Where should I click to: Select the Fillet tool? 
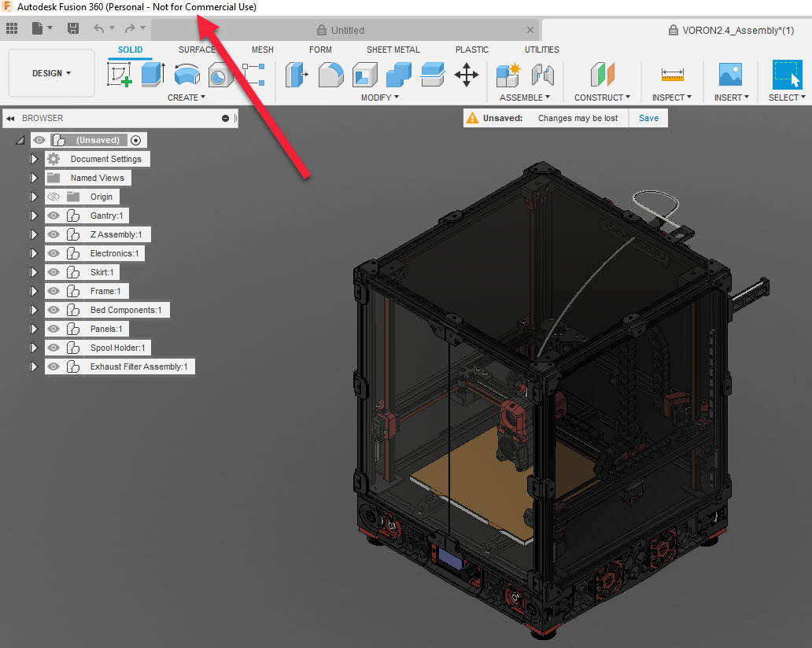click(330, 75)
